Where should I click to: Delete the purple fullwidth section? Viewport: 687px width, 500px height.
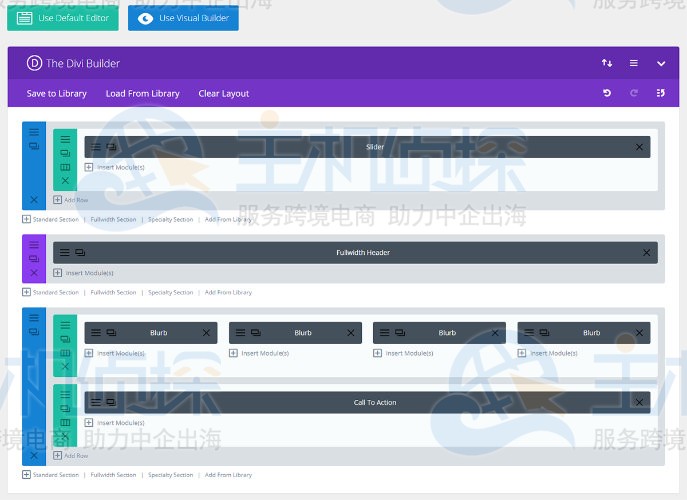pos(34,273)
